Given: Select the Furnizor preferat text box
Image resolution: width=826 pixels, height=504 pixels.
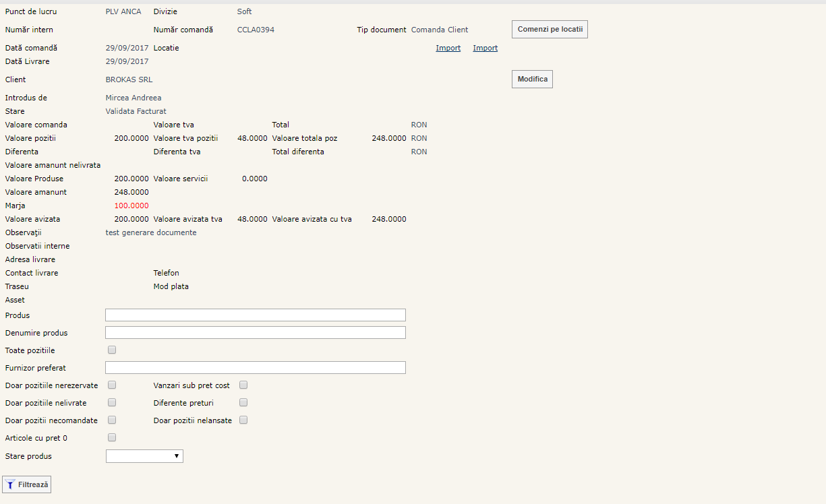Looking at the screenshot, I should 256,368.
